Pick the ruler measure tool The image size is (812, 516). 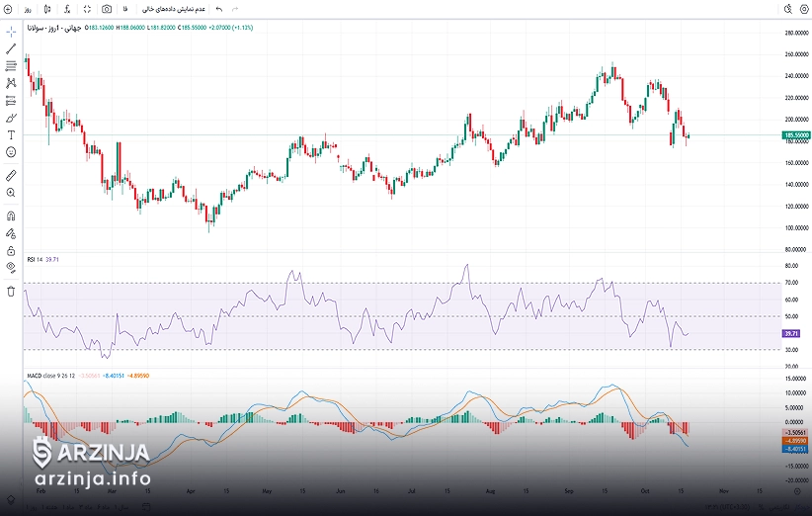point(11,175)
